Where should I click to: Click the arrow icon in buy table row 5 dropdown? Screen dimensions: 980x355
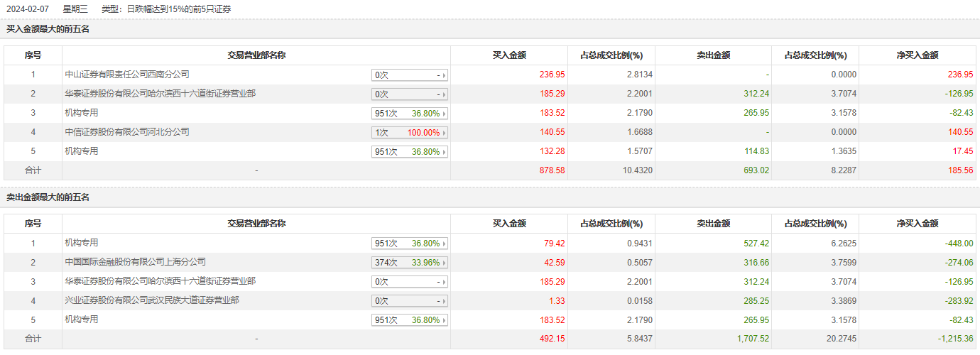(x=445, y=152)
